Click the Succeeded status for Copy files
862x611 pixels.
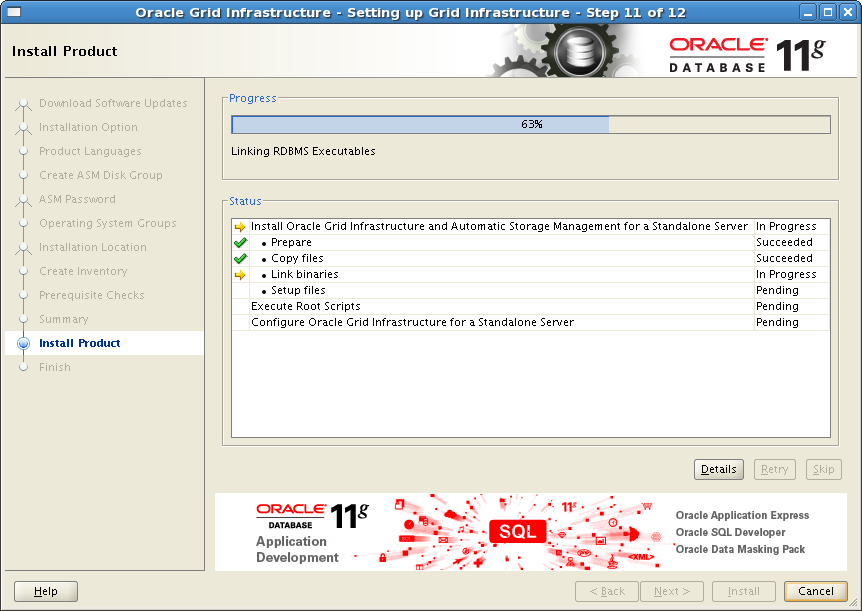pos(784,258)
